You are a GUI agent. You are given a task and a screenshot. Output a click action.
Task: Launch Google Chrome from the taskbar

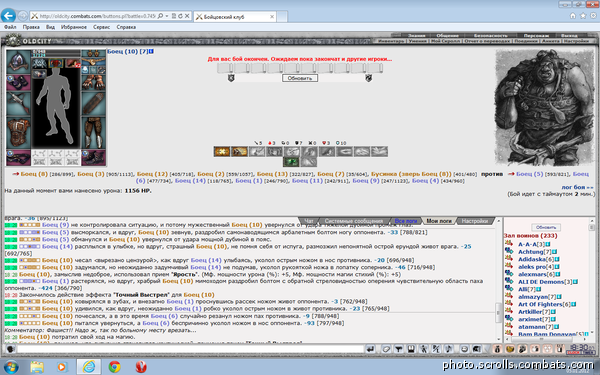[x=114, y=367]
